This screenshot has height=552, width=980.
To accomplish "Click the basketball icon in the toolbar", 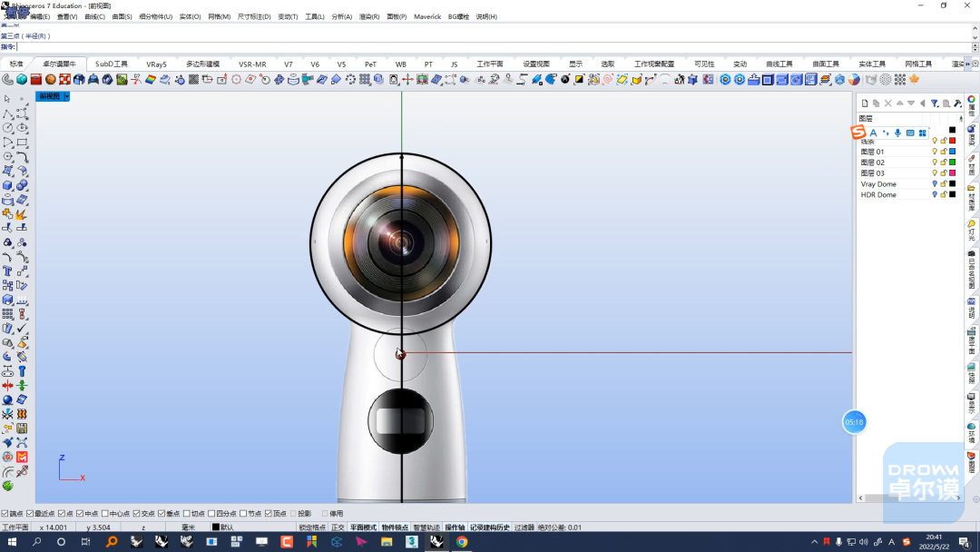I will click(51, 79).
